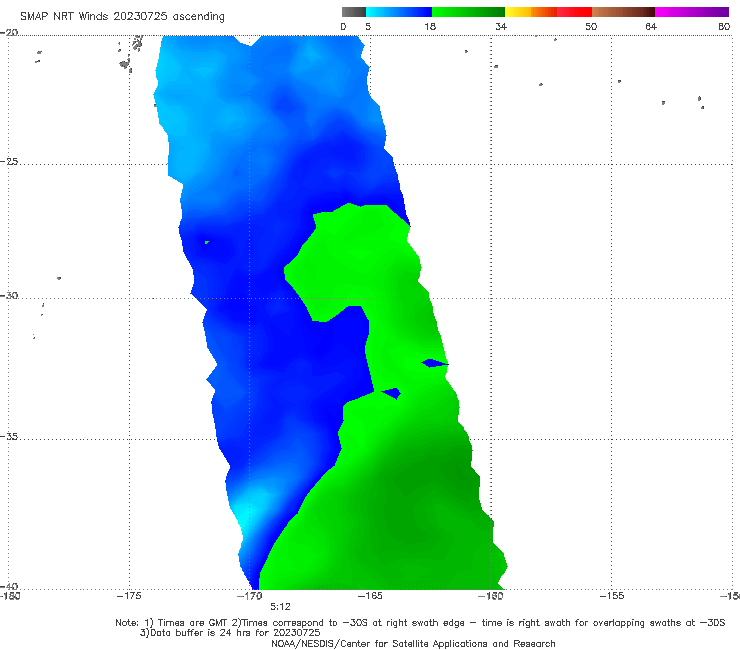
Task: Click the title 'SMAP NRT Winds 20230725 ascending'
Action: (122, 16)
